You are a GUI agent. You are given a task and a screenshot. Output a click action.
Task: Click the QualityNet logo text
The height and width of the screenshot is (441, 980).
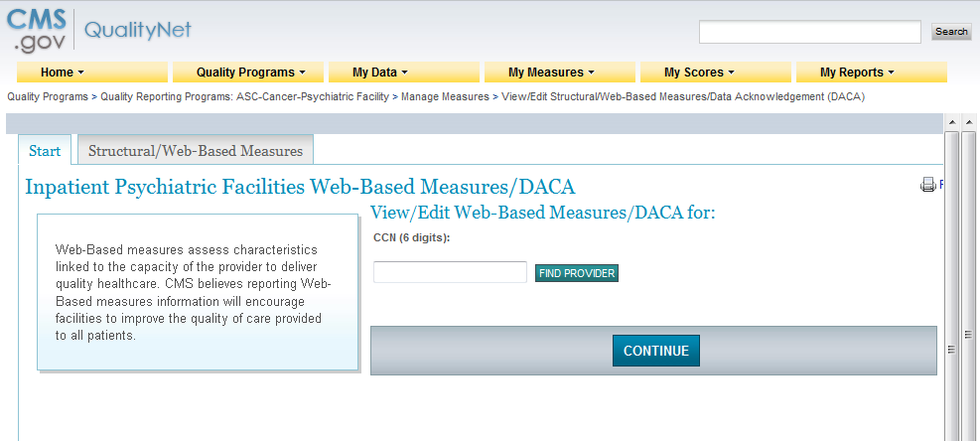[138, 30]
